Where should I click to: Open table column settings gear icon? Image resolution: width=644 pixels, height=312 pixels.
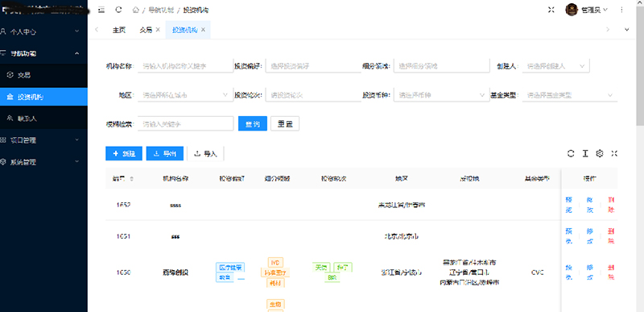[x=600, y=153]
